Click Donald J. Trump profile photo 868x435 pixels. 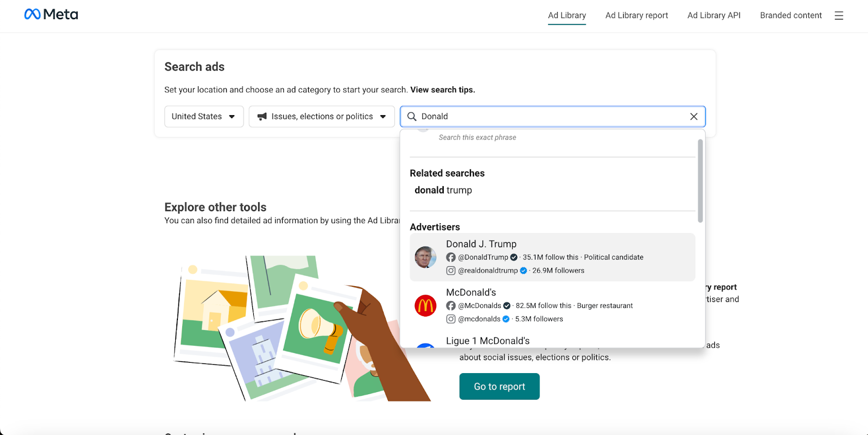(425, 257)
